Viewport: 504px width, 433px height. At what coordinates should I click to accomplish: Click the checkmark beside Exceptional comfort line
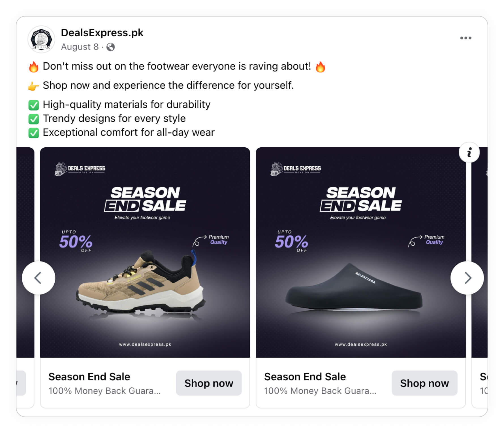coord(33,132)
